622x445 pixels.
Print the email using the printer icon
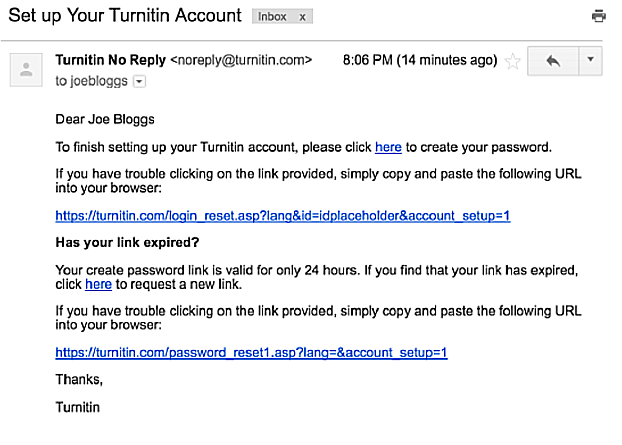point(598,16)
